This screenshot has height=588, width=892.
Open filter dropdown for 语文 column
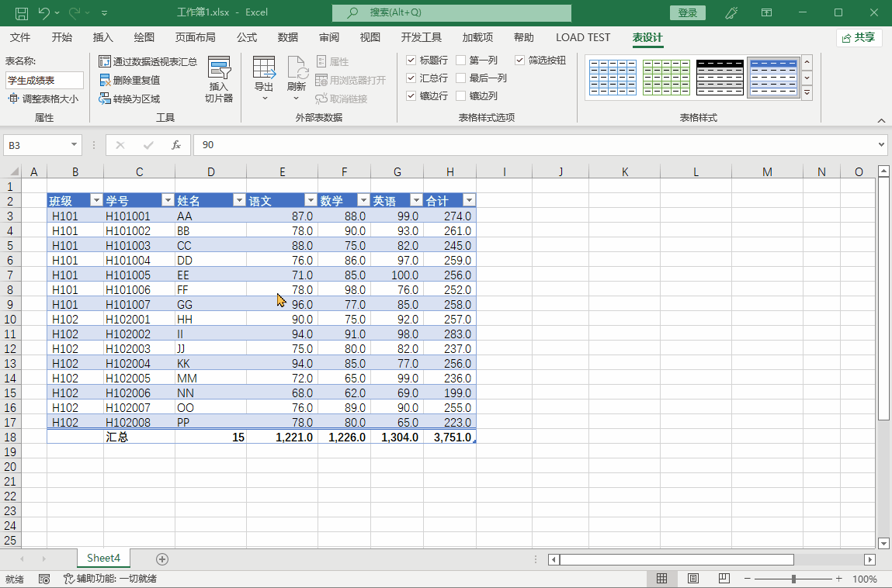click(x=310, y=200)
